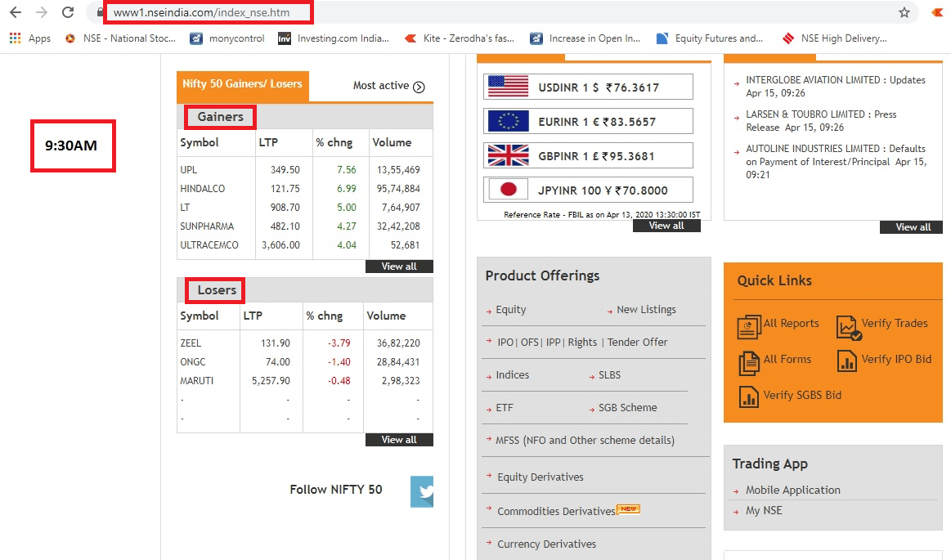
Task: Click the Verify IPO Bid icon
Action: pos(846,361)
